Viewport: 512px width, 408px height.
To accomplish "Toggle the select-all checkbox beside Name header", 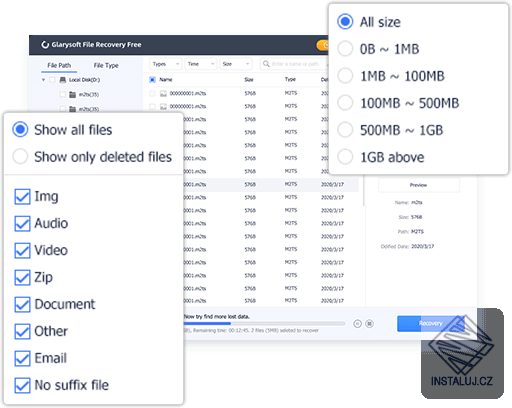I will tap(152, 80).
